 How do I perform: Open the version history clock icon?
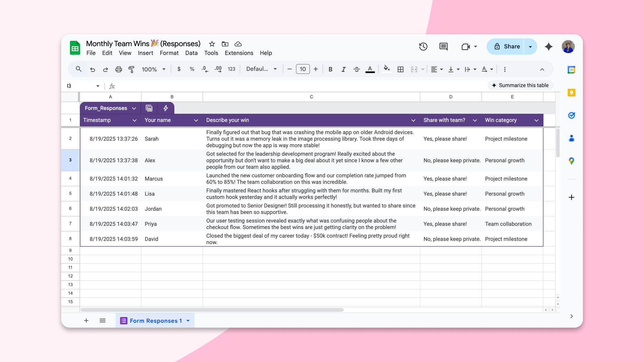coord(423,47)
